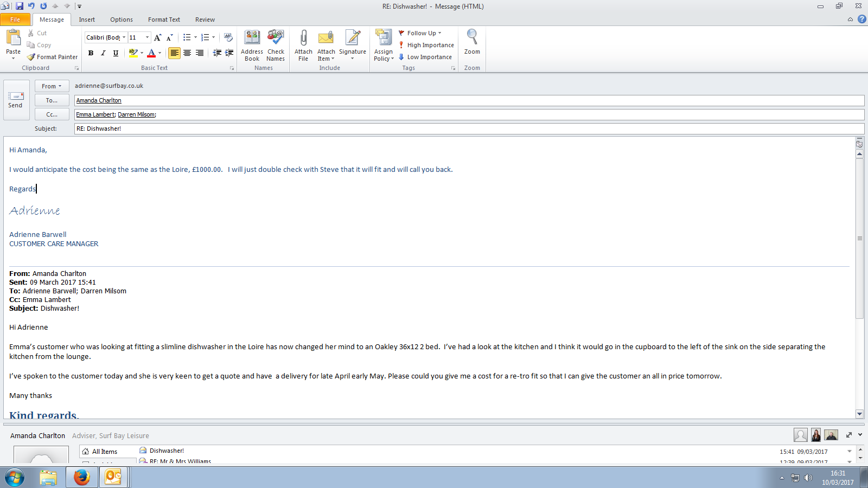868x488 pixels.
Task: Undo the last action
Action: tap(31, 6)
